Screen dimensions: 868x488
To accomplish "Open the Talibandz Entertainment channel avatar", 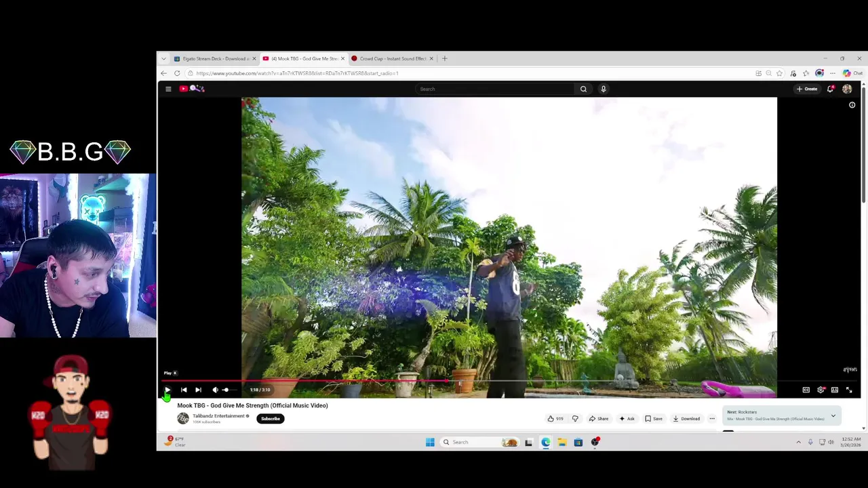I will tap(183, 419).
